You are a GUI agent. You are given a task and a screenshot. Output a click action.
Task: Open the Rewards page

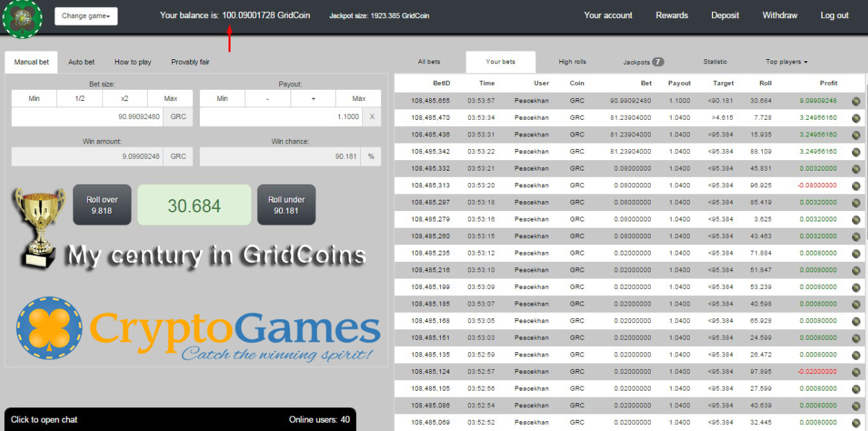(x=672, y=15)
